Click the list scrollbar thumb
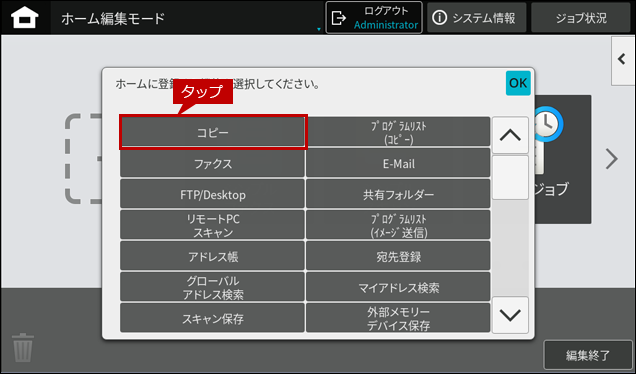 [x=510, y=178]
